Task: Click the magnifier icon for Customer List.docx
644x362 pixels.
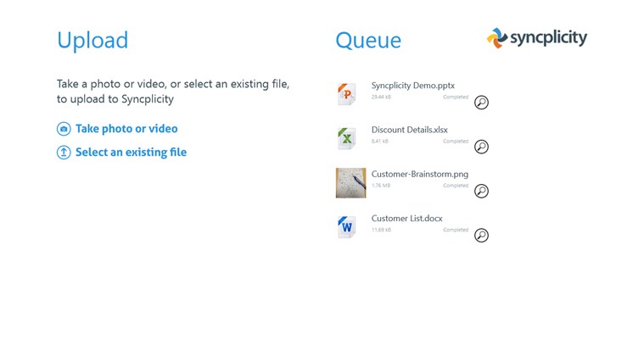Action: (x=481, y=235)
